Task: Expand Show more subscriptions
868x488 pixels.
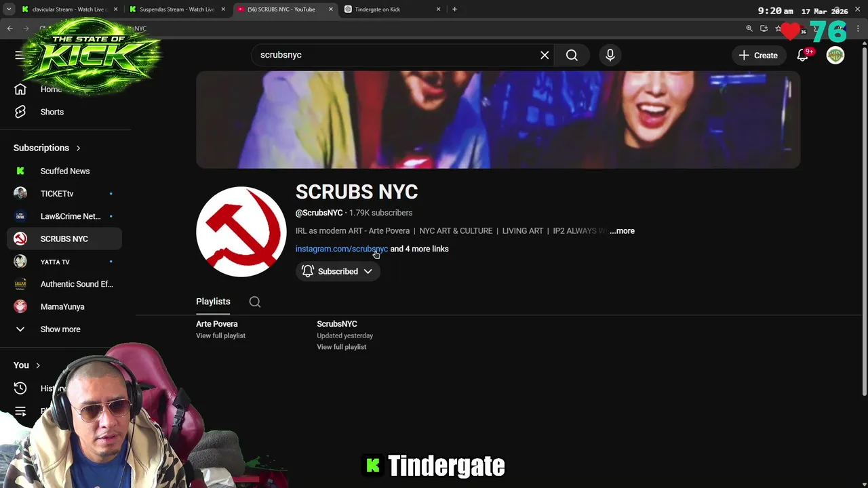Action: pyautogui.click(x=64, y=329)
